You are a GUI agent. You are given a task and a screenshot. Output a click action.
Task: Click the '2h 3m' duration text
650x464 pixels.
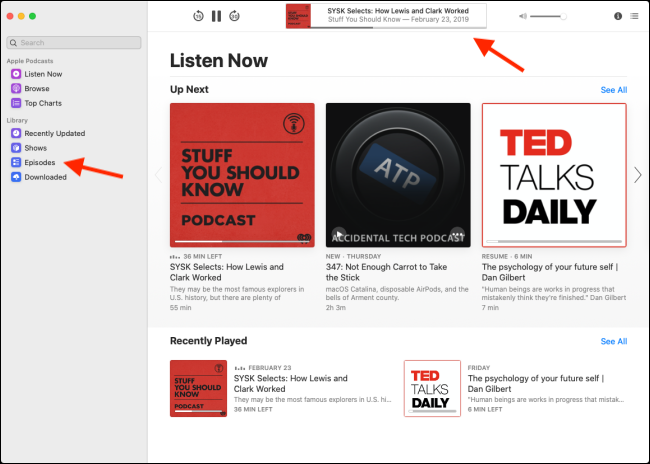pyautogui.click(x=335, y=308)
